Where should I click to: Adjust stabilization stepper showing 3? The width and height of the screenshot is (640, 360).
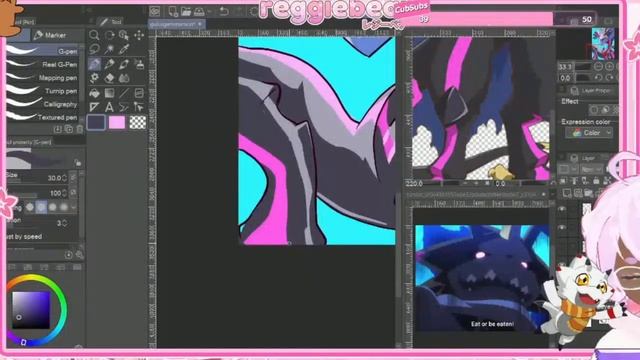pos(64,223)
